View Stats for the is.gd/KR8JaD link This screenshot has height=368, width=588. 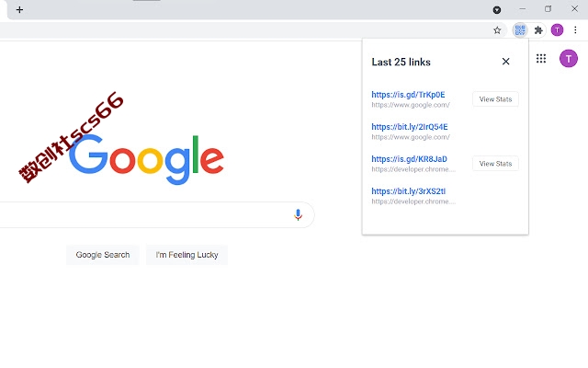pyautogui.click(x=495, y=164)
